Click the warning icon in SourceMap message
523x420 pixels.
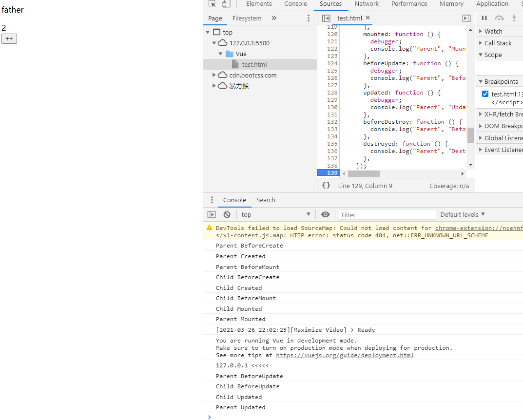(210, 228)
